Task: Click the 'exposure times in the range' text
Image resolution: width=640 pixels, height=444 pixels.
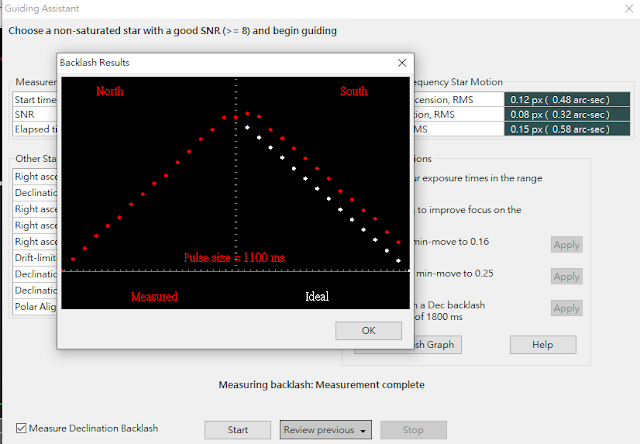Action: tap(482, 178)
